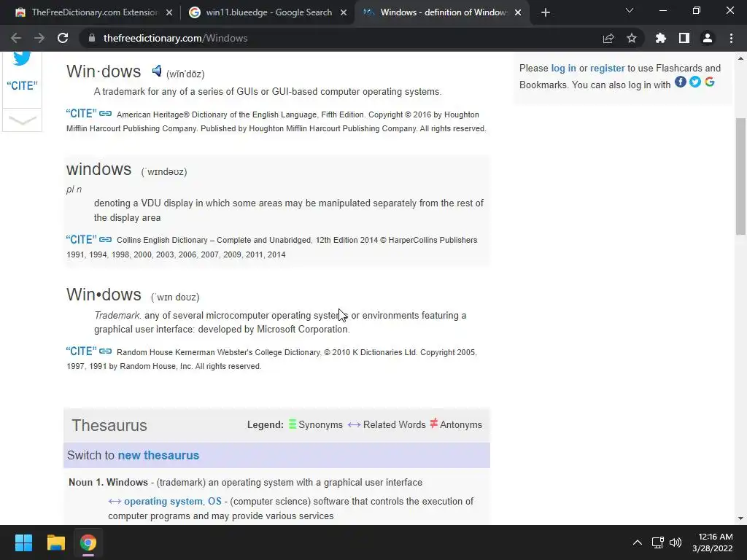This screenshot has height=560, width=747.
Task: Copy link icon beside Random House citation
Action: (105, 351)
